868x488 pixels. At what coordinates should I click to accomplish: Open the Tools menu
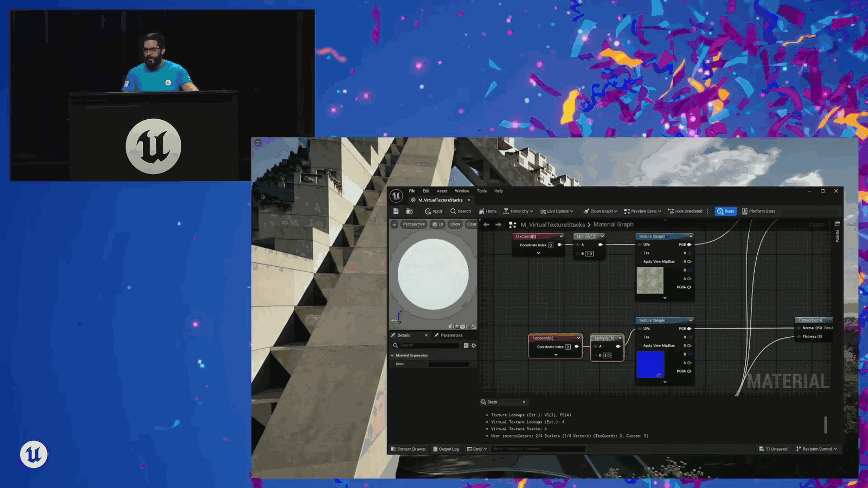click(x=482, y=191)
